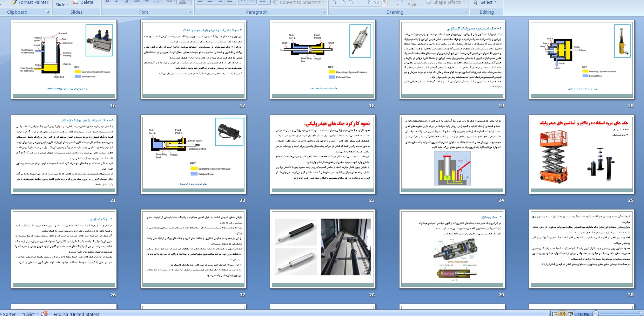The image size is (644, 316).
Task: Switch to Normal view from status bar
Action: pos(555,314)
